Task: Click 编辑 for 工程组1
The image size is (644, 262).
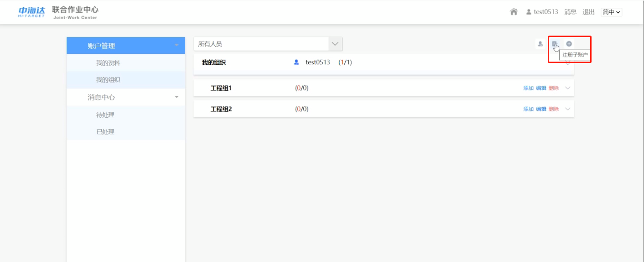Action: 541,88
